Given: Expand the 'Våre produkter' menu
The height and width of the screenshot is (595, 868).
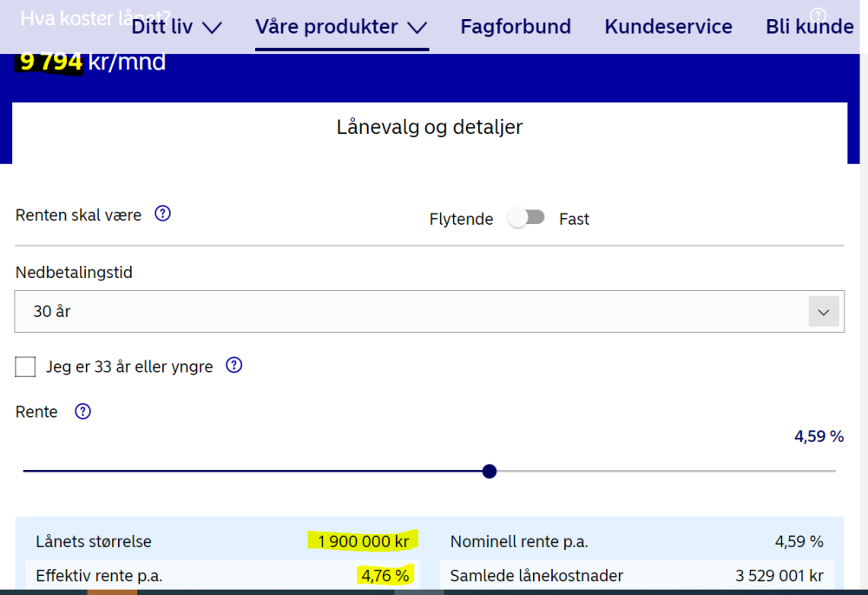Looking at the screenshot, I should tap(341, 27).
